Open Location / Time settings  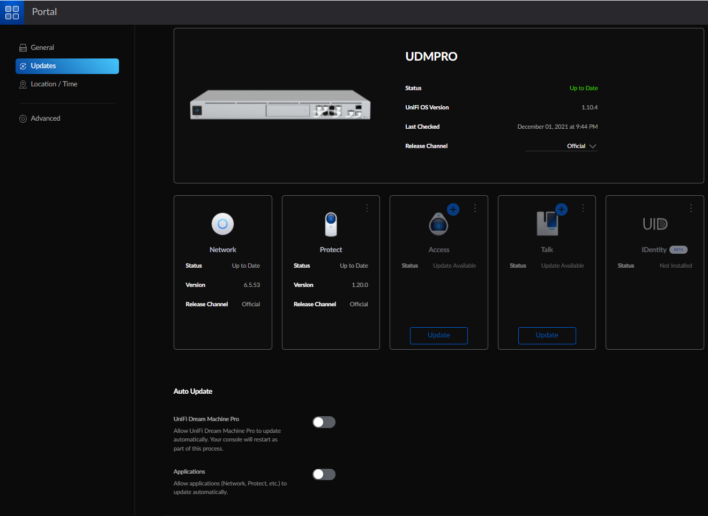[54, 84]
